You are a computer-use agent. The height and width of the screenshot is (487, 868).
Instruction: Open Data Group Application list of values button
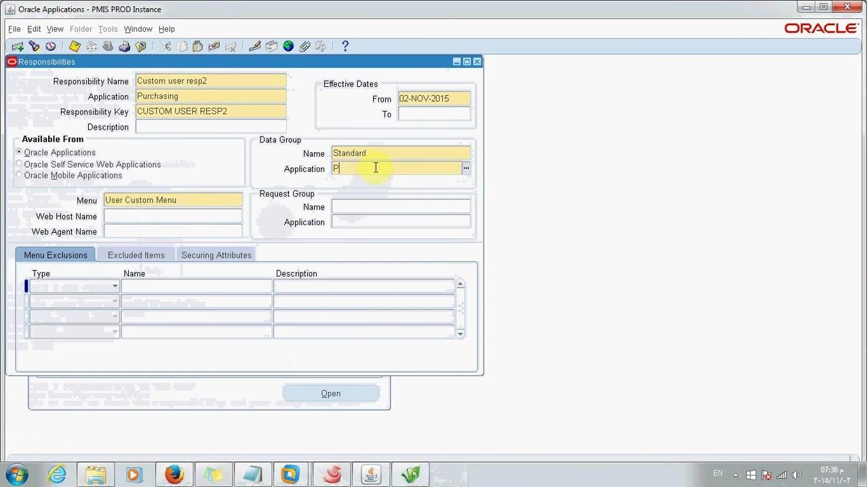tap(466, 168)
